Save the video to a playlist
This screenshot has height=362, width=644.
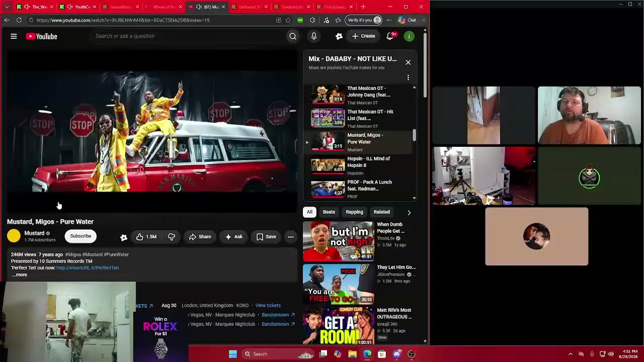point(266,237)
